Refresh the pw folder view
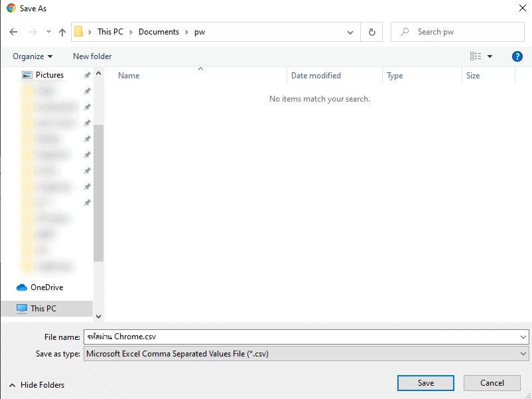The image size is (532, 399). pyautogui.click(x=371, y=32)
